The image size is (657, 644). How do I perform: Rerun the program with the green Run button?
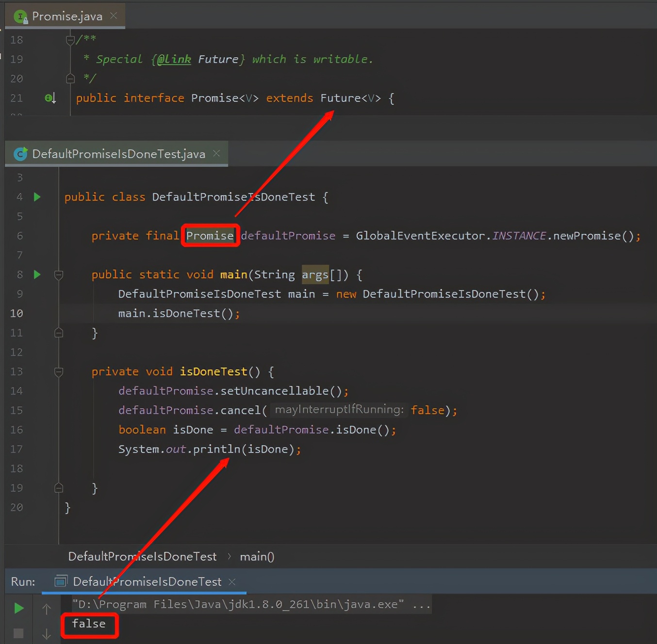19,608
